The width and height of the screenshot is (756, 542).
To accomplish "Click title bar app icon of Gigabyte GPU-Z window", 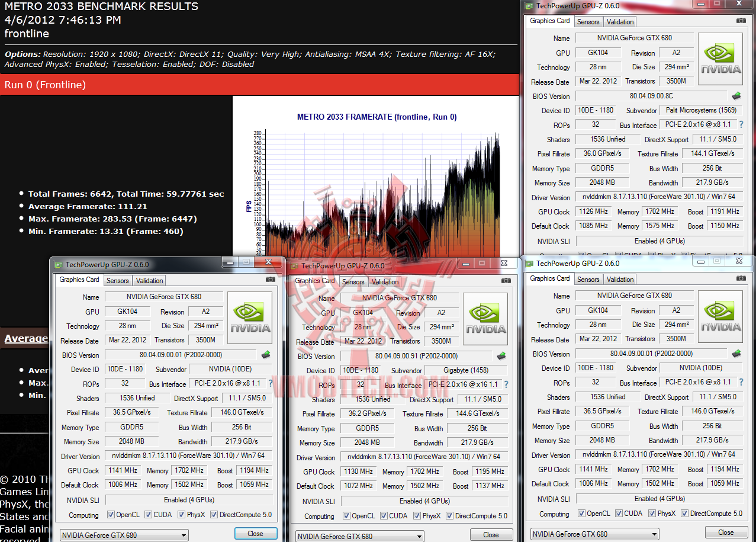I will [x=294, y=266].
